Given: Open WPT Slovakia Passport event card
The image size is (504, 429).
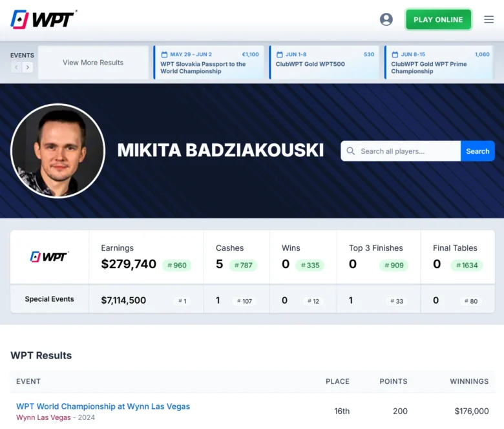Looking at the screenshot, I should (209, 62).
